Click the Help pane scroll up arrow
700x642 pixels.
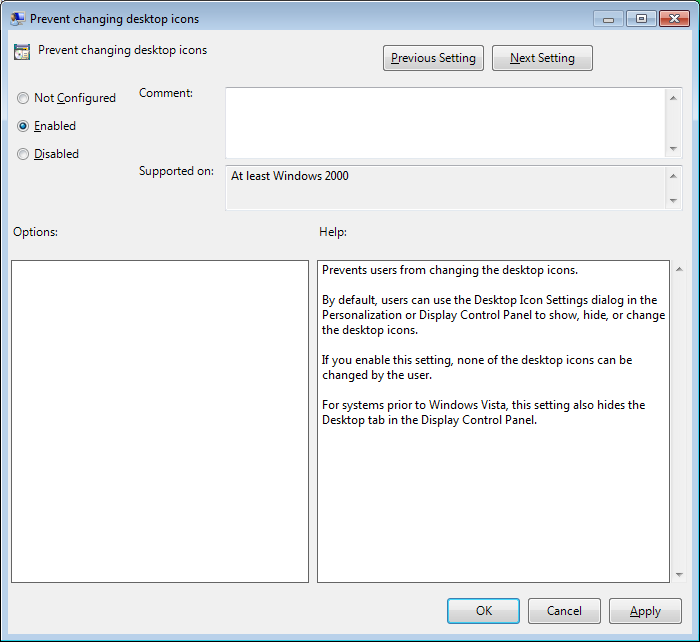[679, 269]
